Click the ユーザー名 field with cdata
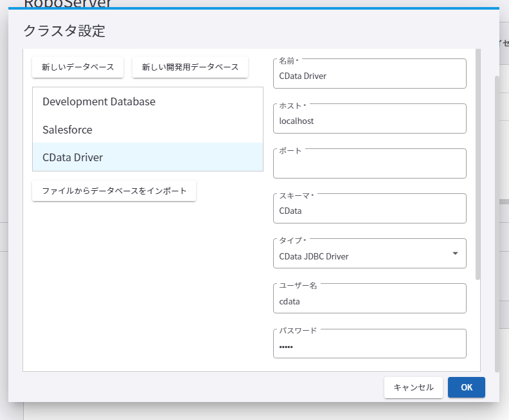Image resolution: width=509 pixels, height=420 pixels. click(370, 300)
